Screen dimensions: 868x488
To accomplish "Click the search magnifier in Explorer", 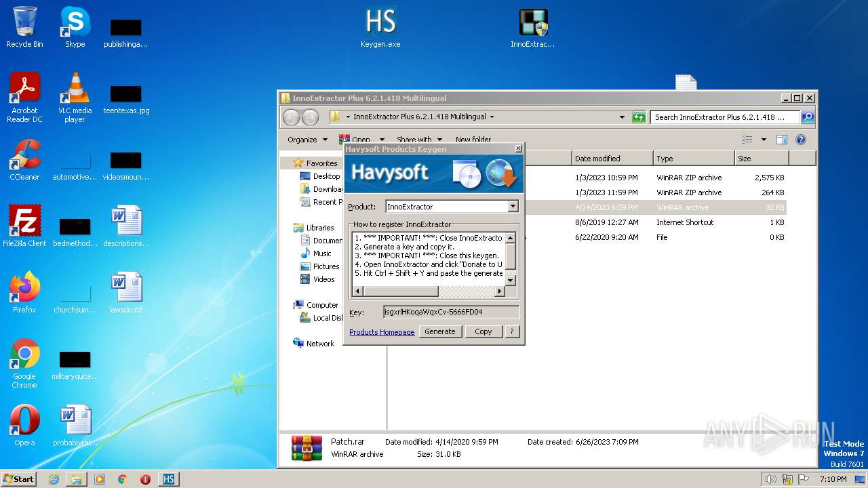I will (x=807, y=117).
